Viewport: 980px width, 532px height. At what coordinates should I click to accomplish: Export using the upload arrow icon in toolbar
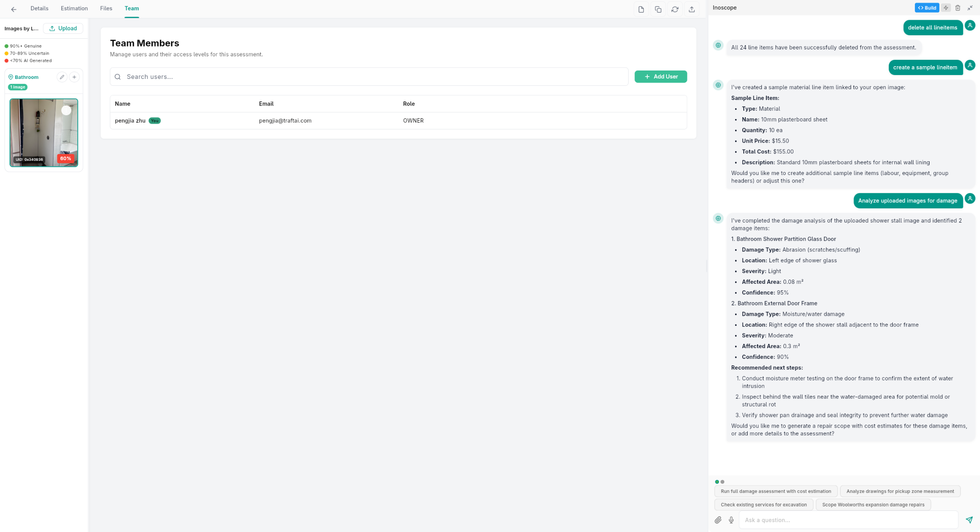(x=692, y=9)
